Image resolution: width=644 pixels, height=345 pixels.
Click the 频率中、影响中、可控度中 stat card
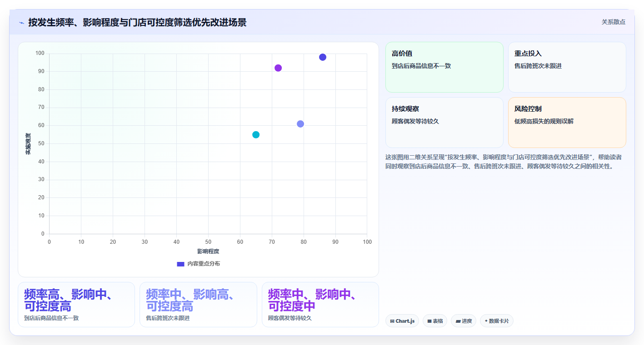(320, 305)
